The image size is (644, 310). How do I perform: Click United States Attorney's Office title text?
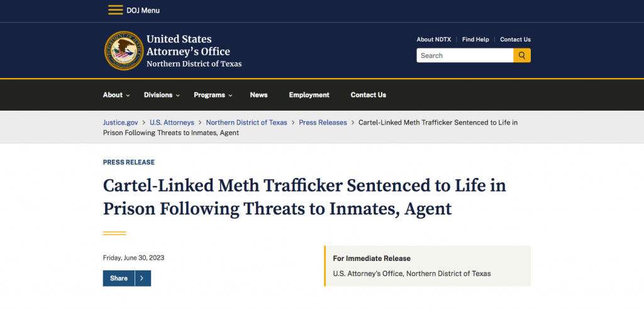pos(188,45)
